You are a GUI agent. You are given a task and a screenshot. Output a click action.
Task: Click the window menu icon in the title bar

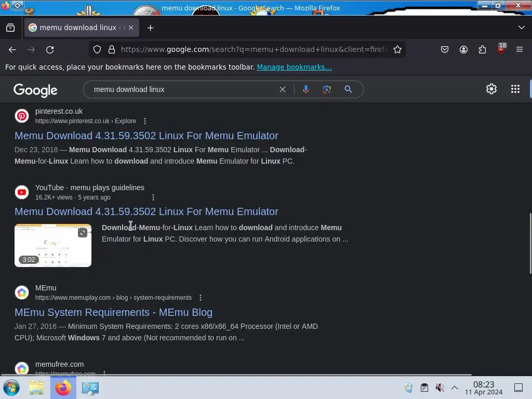pyautogui.click(x=5, y=5)
